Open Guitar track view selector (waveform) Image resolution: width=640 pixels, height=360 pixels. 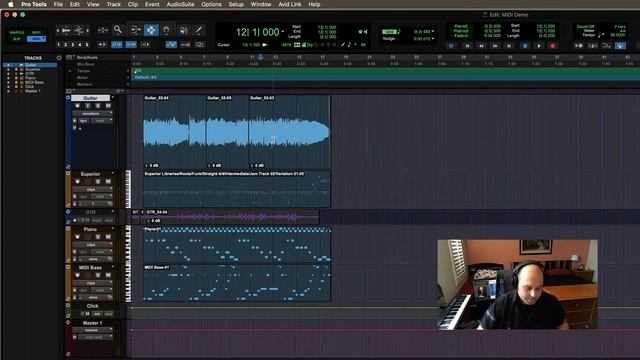coord(92,113)
